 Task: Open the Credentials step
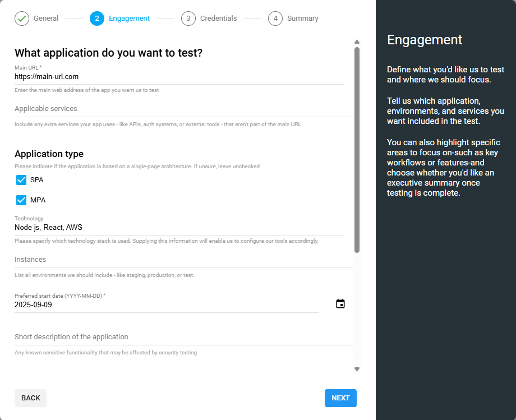pos(218,18)
